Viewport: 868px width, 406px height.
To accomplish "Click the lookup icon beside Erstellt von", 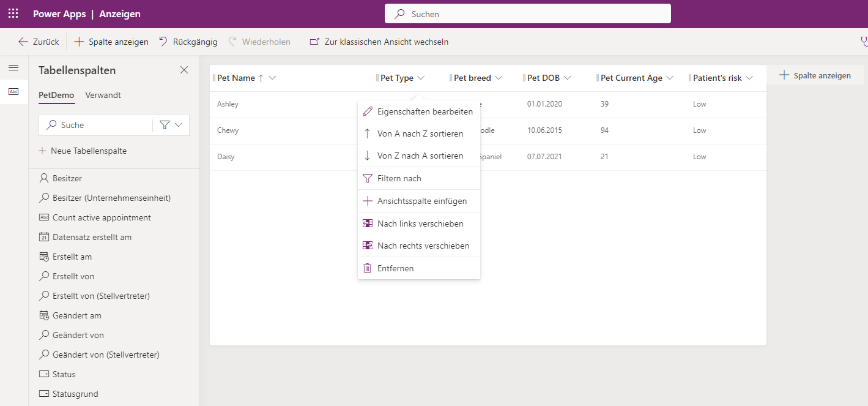I will tap(43, 276).
